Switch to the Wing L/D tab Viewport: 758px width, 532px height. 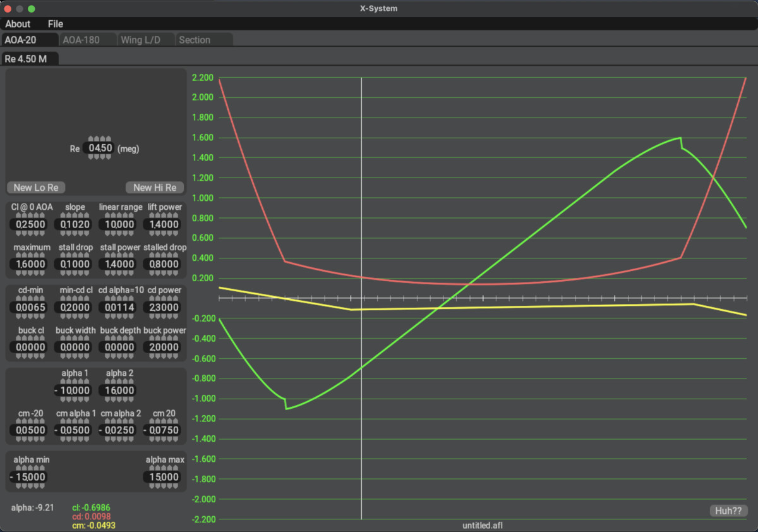click(141, 40)
